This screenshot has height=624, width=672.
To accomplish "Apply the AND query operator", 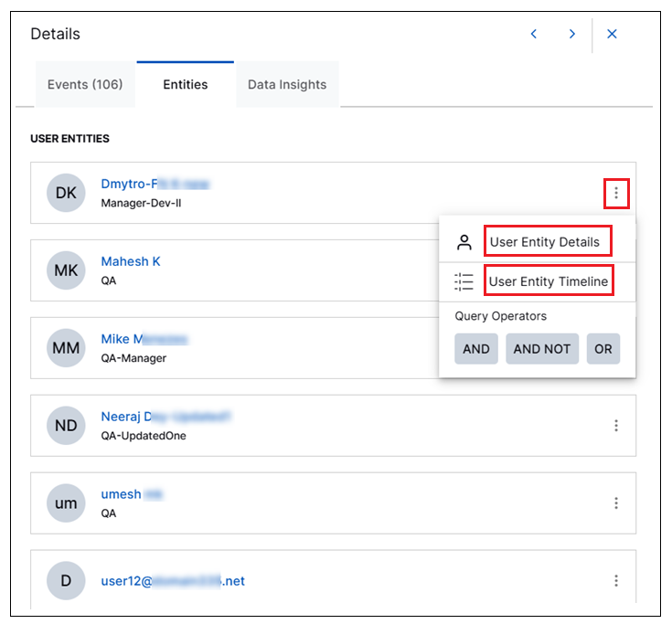I will point(476,349).
